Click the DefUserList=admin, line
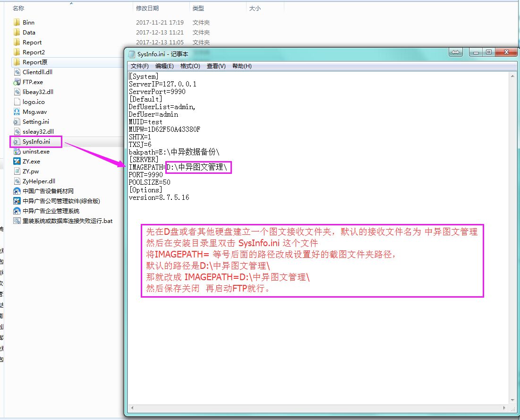The height and width of the screenshot is (420, 520). 162,107
